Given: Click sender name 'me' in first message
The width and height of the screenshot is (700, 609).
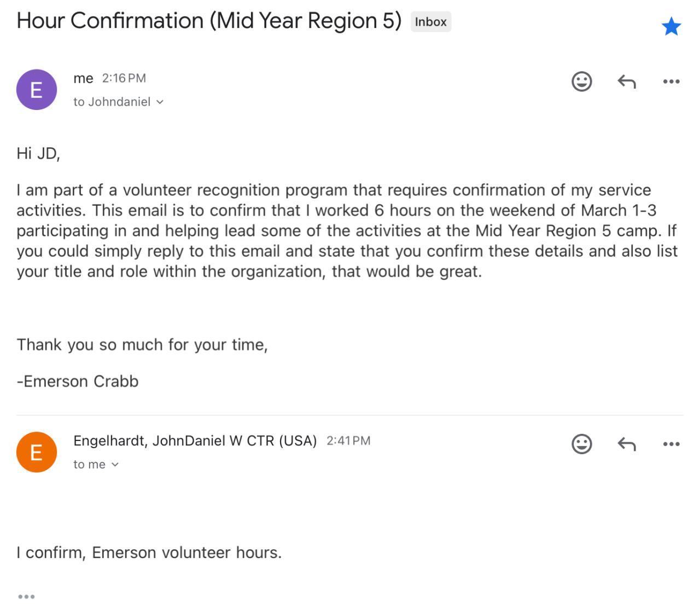Looking at the screenshot, I should 83,78.
